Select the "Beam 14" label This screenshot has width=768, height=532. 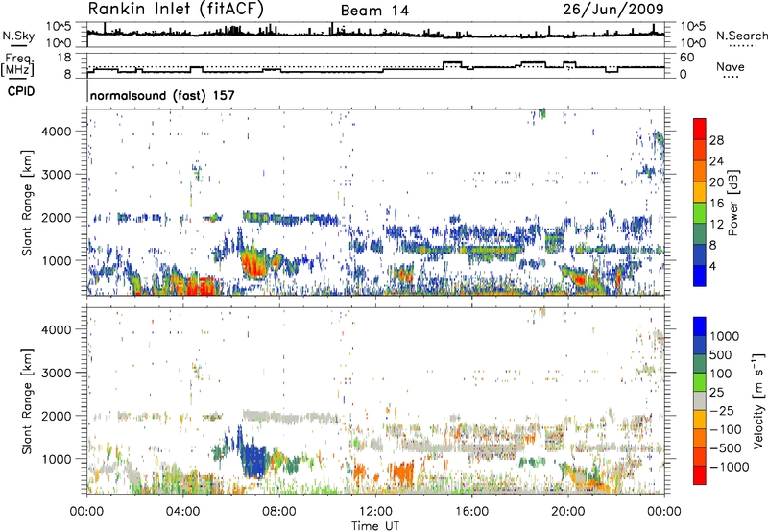[x=374, y=11]
